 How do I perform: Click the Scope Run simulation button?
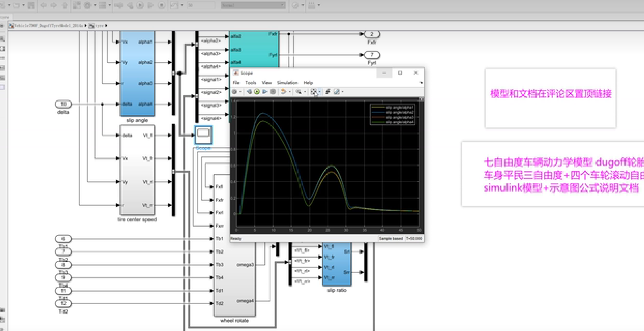[x=257, y=92]
